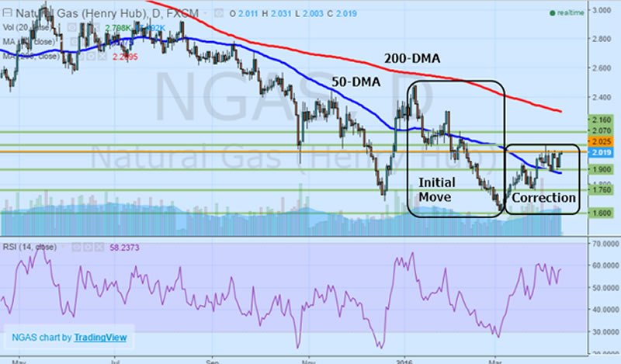
Task: Remove the RSI indicator pane
Action: [99, 248]
